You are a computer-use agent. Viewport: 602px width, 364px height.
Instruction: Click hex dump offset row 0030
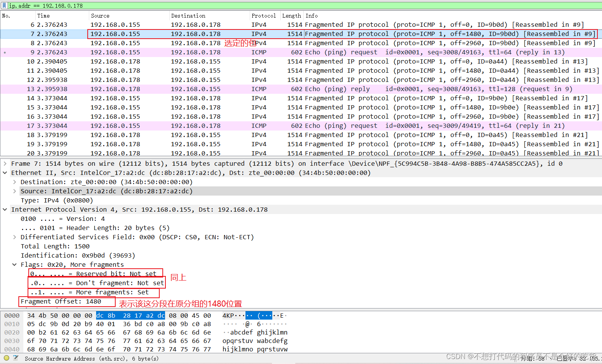(x=12, y=341)
